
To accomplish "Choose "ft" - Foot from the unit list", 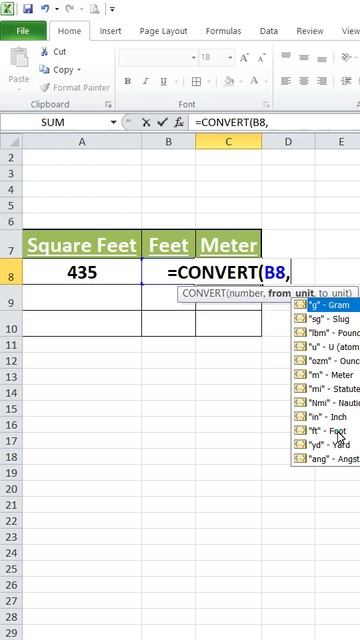I will coord(326,431).
